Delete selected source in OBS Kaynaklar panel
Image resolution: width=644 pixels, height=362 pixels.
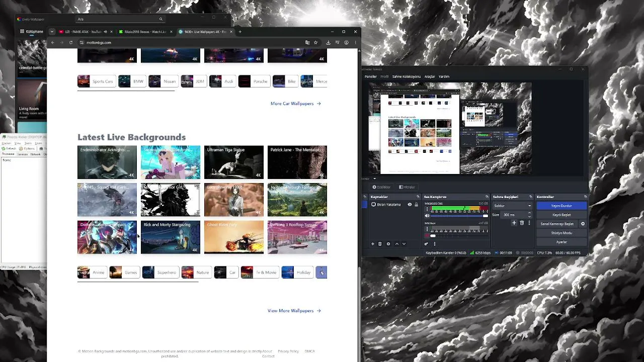pos(380,244)
